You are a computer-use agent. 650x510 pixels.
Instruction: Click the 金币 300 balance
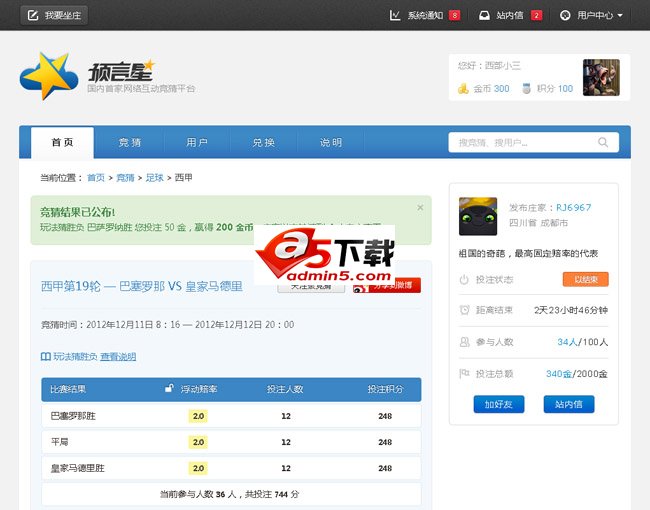[x=491, y=88]
